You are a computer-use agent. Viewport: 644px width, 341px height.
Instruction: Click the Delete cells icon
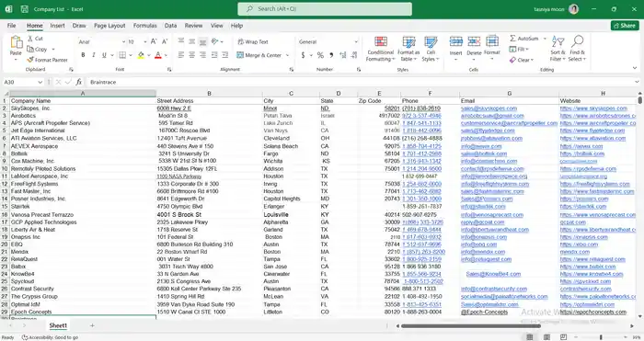[474, 41]
